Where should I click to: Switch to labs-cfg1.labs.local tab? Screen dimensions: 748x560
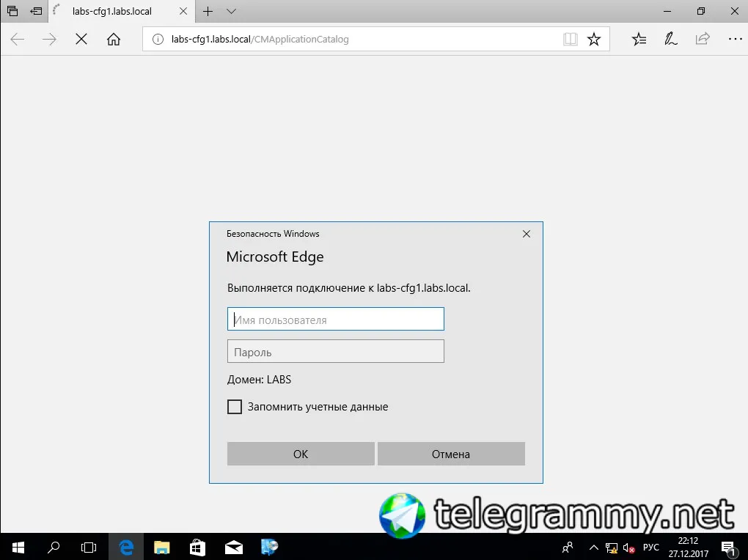point(112,11)
